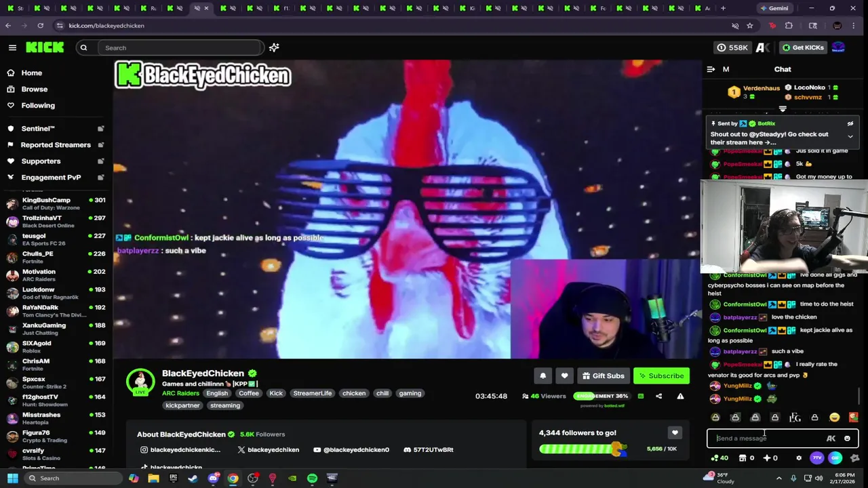The height and width of the screenshot is (488, 868).
Task: Open the Kick hamburger menu
Action: (x=12, y=47)
